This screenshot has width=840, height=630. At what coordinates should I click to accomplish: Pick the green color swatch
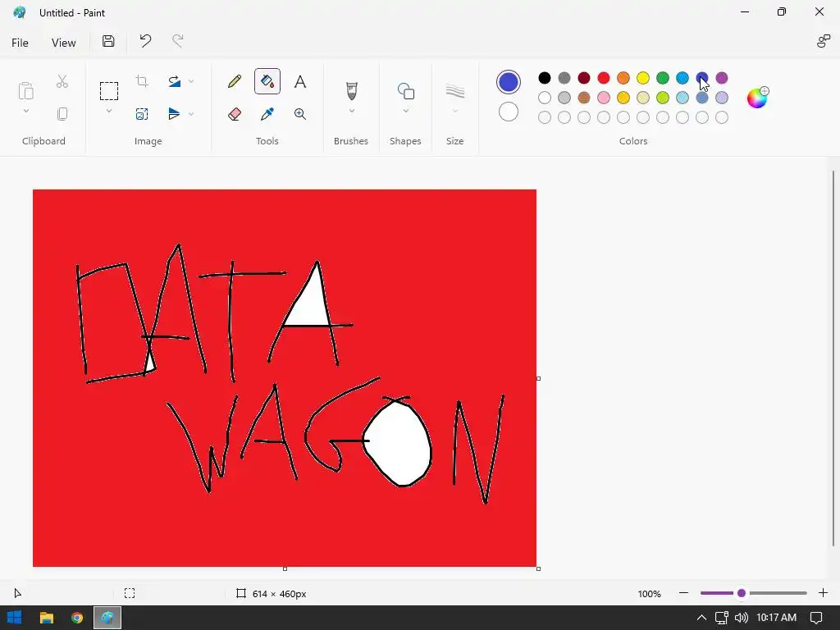663,78
